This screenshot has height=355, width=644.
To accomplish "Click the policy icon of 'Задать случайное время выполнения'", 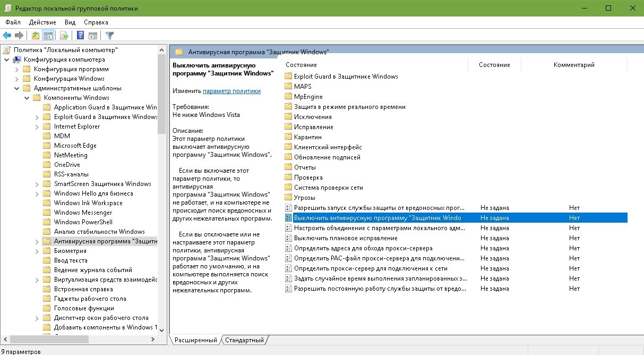I will (x=288, y=278).
